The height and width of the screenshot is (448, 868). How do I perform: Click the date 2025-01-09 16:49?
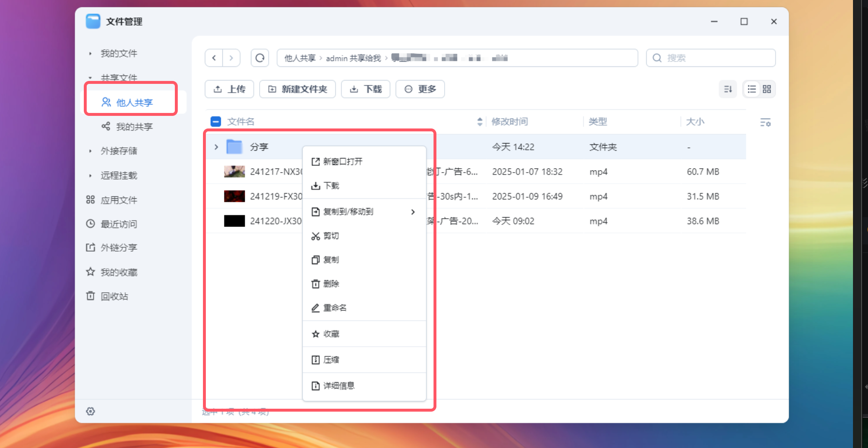point(527,196)
